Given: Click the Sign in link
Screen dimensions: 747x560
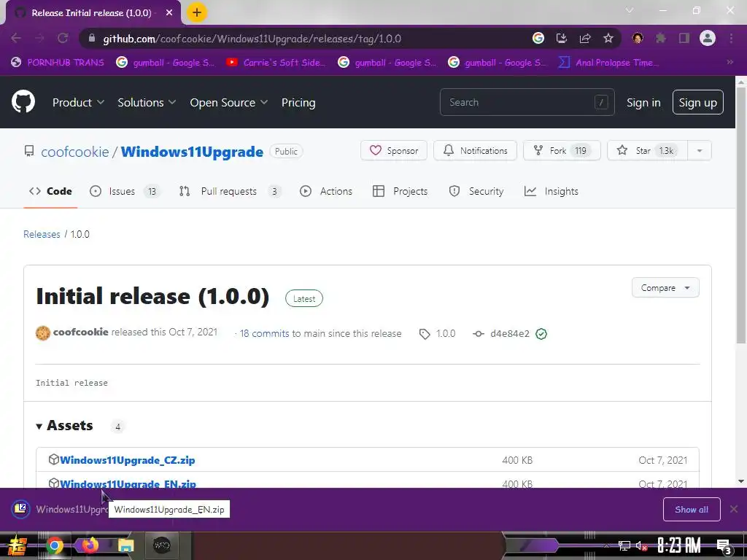Looking at the screenshot, I should (x=643, y=102).
